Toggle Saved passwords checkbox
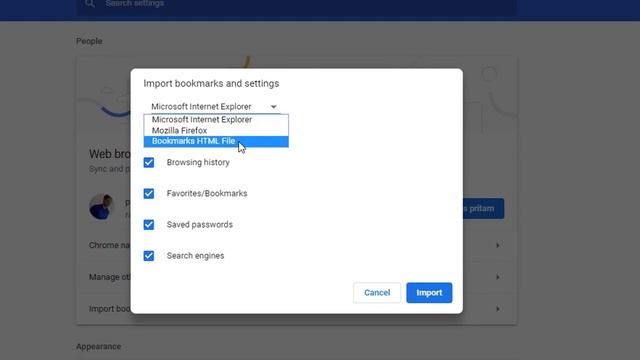The width and height of the screenshot is (640, 360). pyautogui.click(x=149, y=224)
